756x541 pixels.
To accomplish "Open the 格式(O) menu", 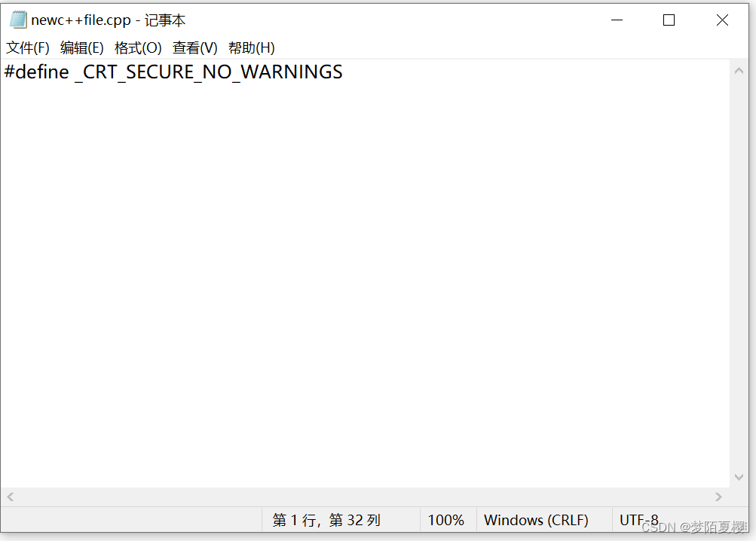I will 138,47.
